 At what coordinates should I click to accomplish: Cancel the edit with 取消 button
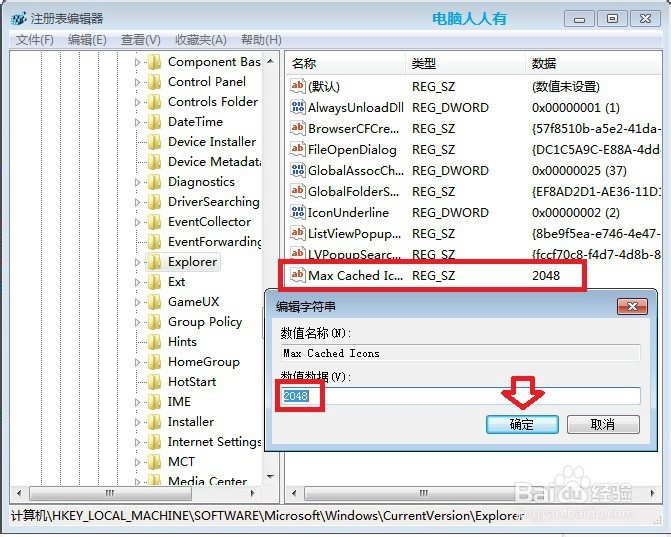pos(603,424)
